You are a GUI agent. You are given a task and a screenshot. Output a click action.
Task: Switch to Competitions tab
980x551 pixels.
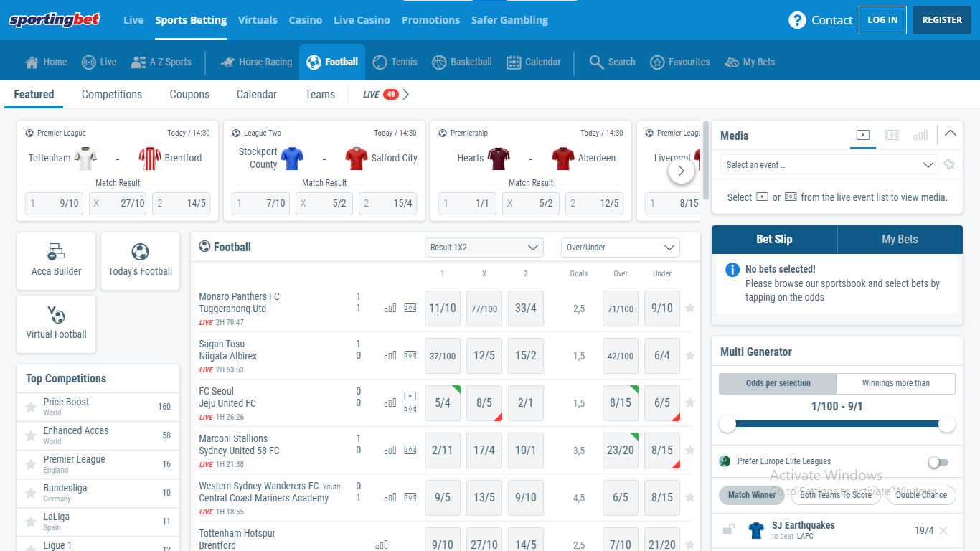tap(112, 94)
